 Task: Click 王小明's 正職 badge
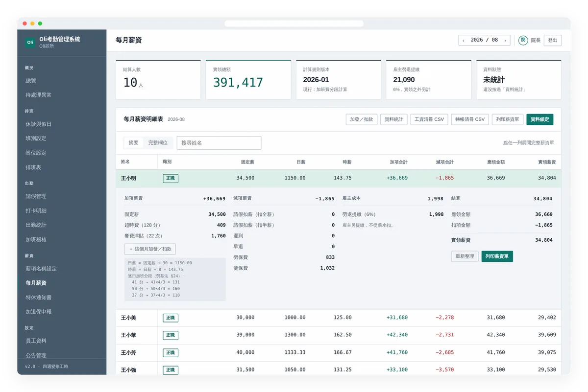click(171, 179)
